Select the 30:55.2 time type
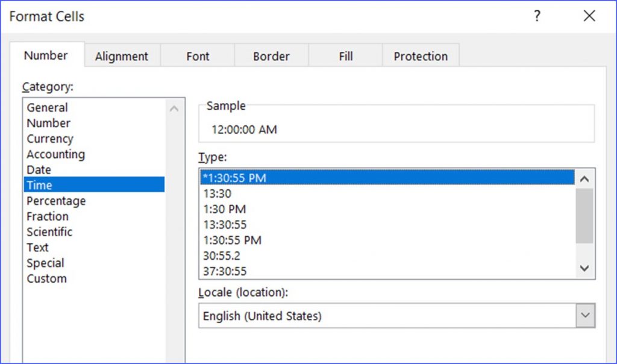The width and height of the screenshot is (617, 364). point(222,256)
